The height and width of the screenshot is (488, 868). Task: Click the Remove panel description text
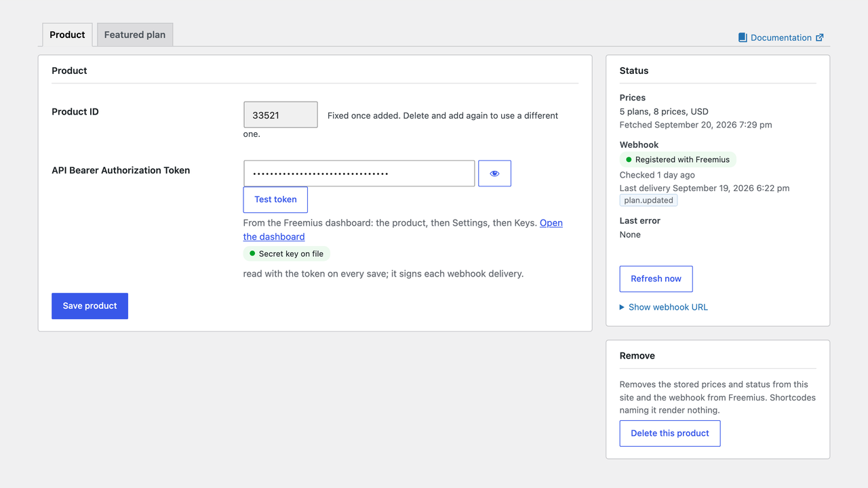[717, 397]
